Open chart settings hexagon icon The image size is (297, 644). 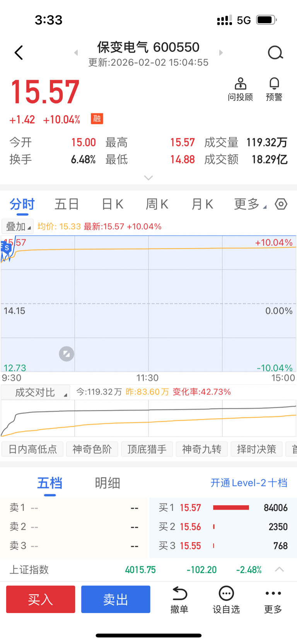coord(281,204)
